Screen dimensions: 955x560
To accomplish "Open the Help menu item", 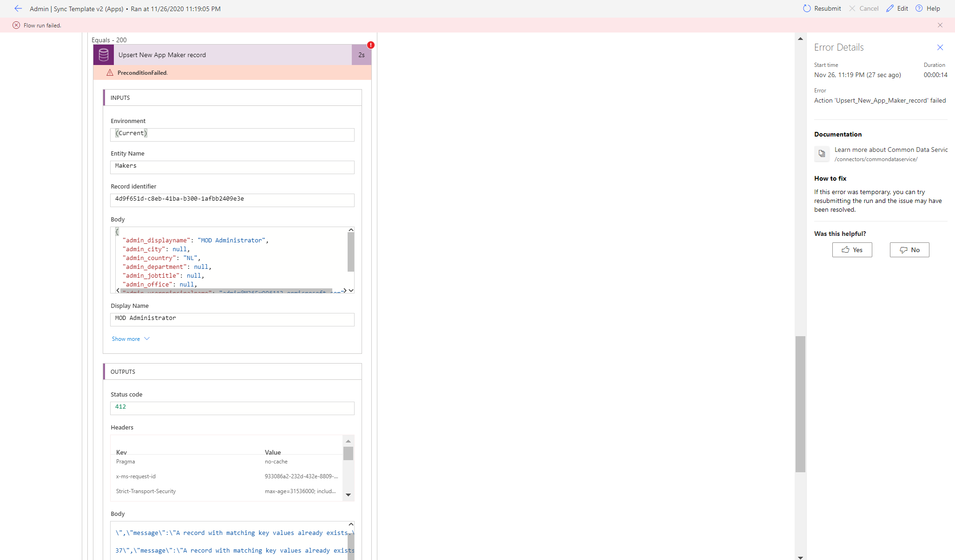I will (x=928, y=8).
